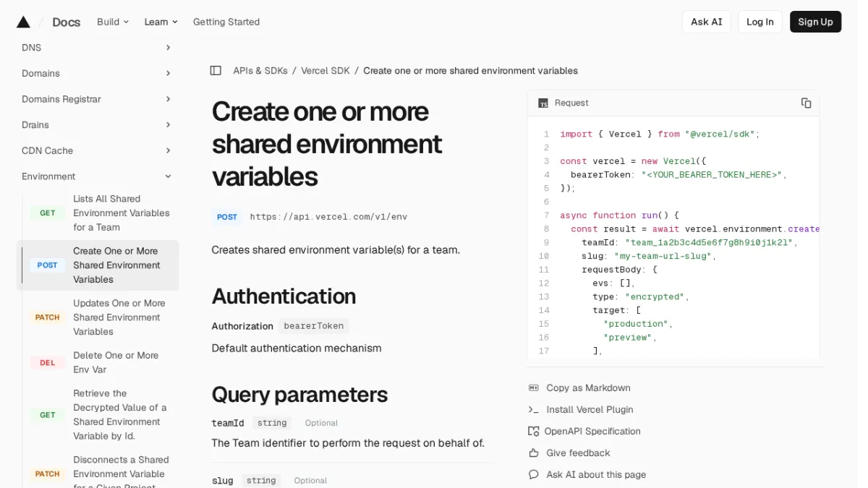The image size is (868, 488).
Task: Click the TypeScript icon next to Request
Action: pos(543,103)
